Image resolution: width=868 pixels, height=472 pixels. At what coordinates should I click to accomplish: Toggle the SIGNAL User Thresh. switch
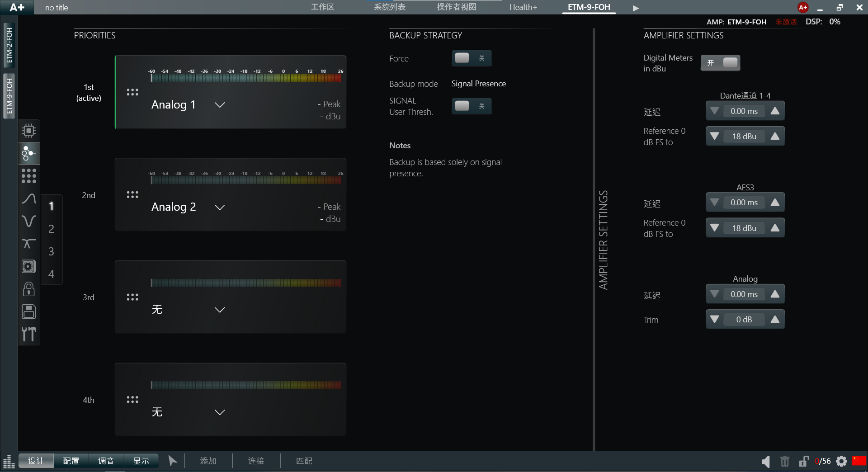471,106
